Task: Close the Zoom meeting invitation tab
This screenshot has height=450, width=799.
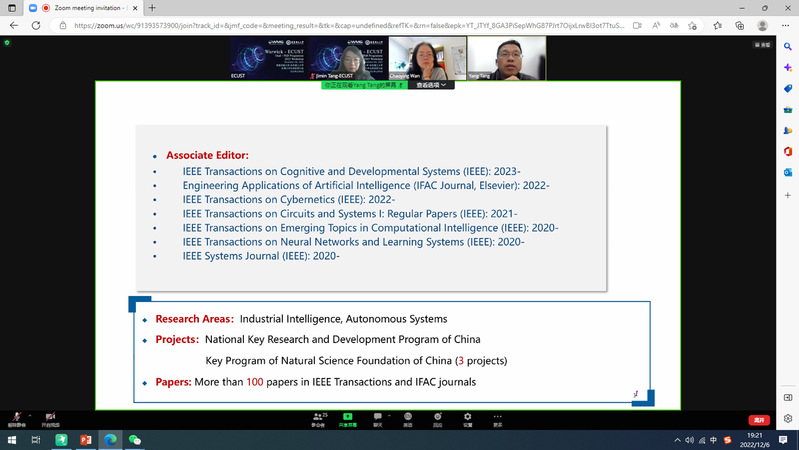Action: pos(135,8)
